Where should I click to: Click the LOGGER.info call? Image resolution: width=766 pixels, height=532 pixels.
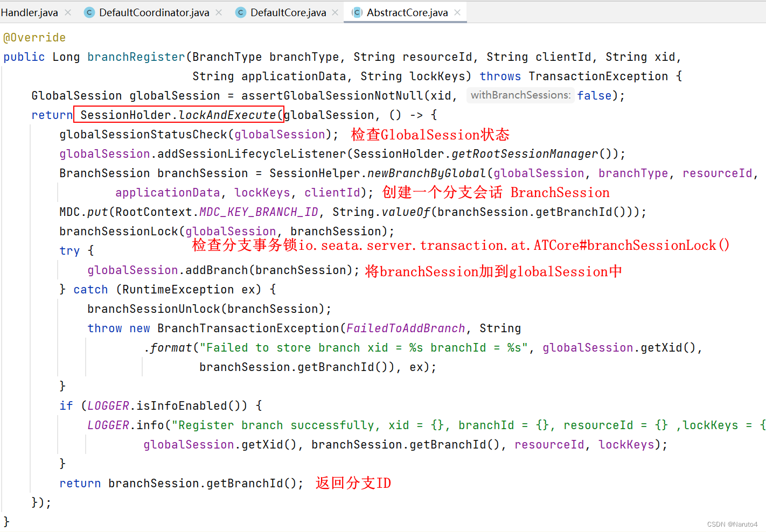tap(126, 425)
